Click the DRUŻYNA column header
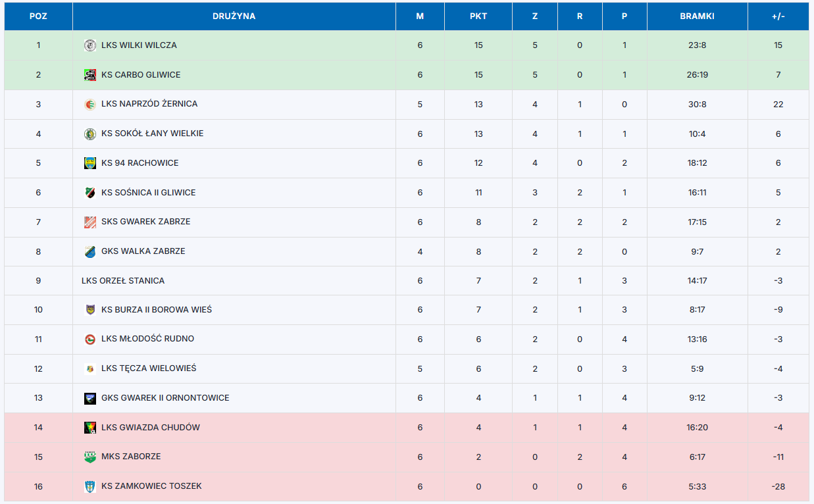 pyautogui.click(x=234, y=16)
